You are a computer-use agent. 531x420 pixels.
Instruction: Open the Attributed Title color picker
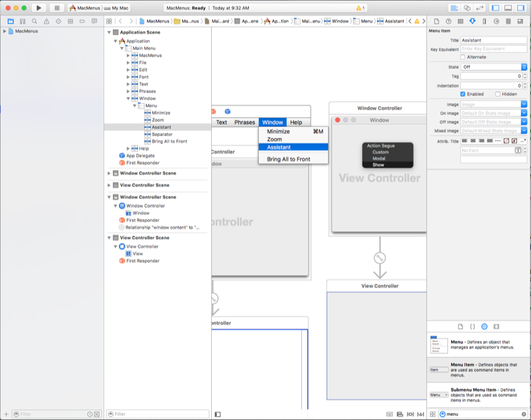click(506, 142)
